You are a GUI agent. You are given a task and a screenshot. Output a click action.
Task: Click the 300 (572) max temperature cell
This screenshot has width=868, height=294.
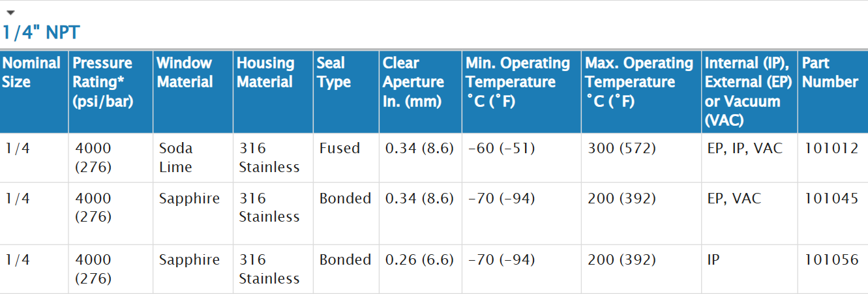click(621, 149)
